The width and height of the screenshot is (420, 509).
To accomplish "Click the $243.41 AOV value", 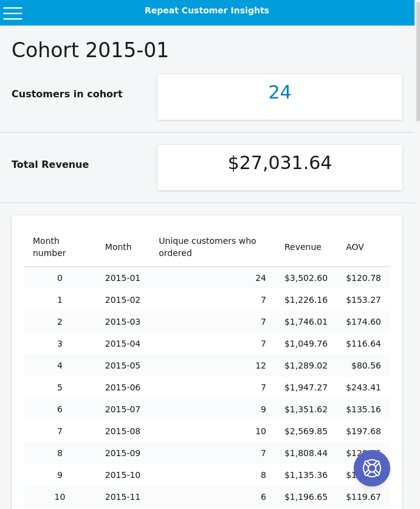I will point(363,387).
